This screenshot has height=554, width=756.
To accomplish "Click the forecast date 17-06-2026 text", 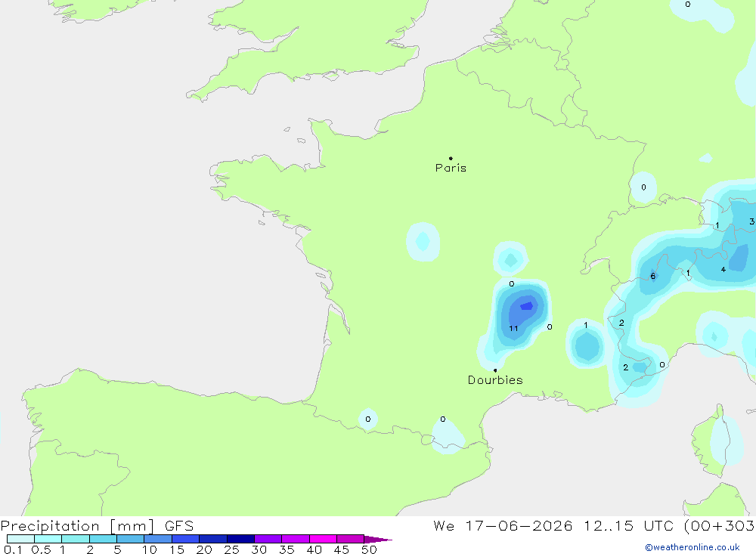I will click(x=519, y=526).
